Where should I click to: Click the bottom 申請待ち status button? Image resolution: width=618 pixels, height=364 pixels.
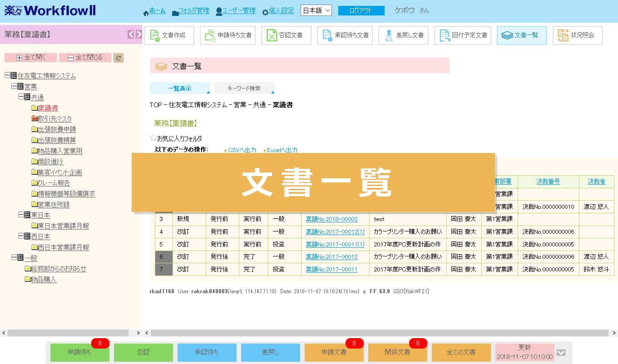(80, 353)
